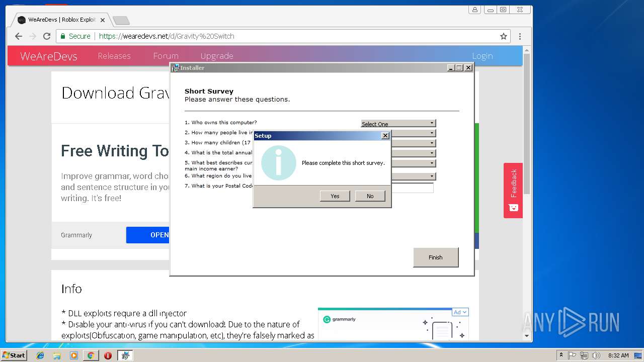644x362 pixels.
Task: Click the address bar URL
Action: [x=167, y=36]
